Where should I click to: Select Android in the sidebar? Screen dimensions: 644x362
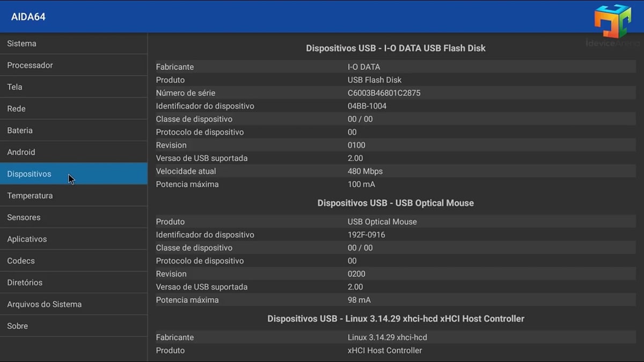74,152
